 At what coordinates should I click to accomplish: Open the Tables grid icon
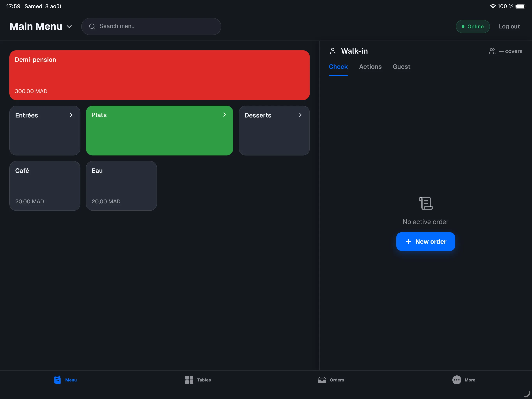pos(189,380)
